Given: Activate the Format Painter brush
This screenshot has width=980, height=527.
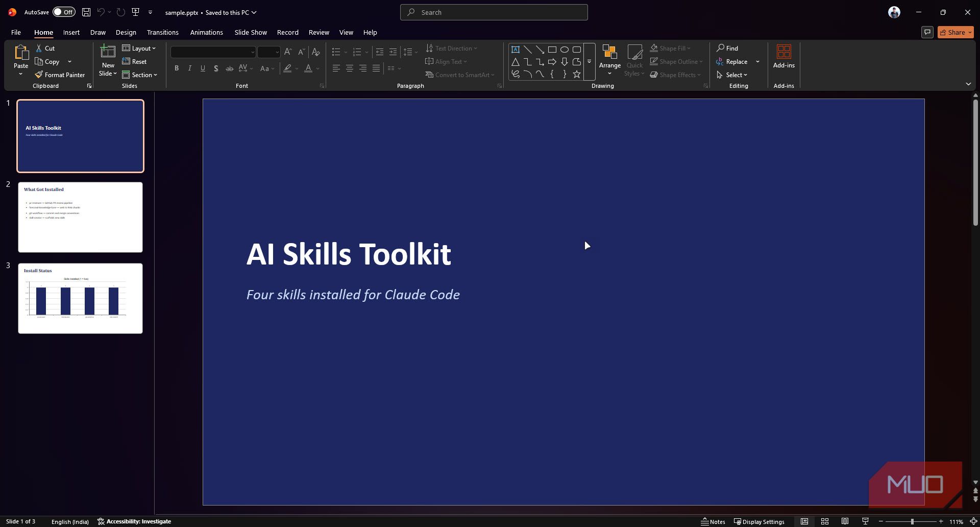Looking at the screenshot, I should click(x=60, y=75).
